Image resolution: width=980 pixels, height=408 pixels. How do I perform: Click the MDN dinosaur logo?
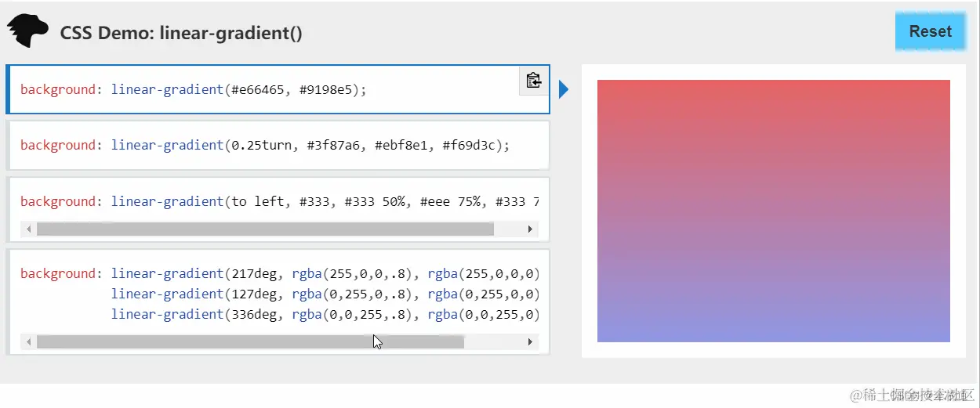tap(28, 32)
